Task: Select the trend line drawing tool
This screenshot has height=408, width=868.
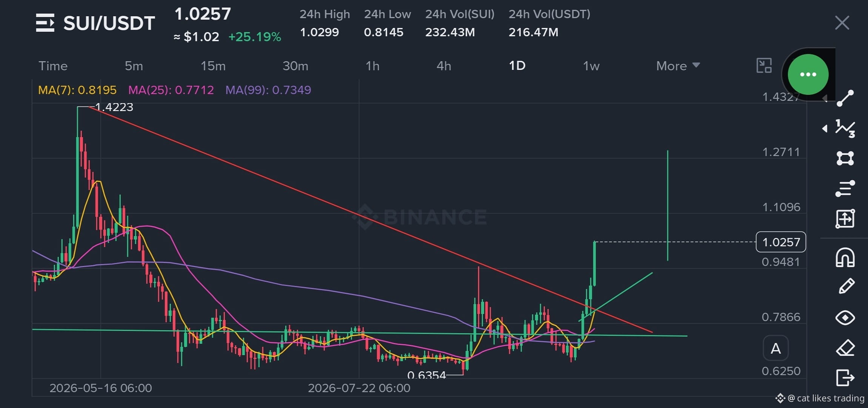Action: [x=845, y=98]
